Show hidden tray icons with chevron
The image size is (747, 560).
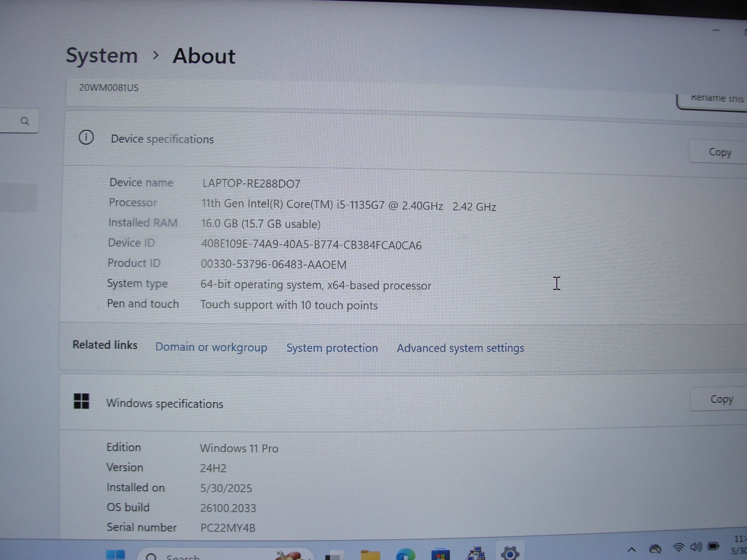[632, 550]
